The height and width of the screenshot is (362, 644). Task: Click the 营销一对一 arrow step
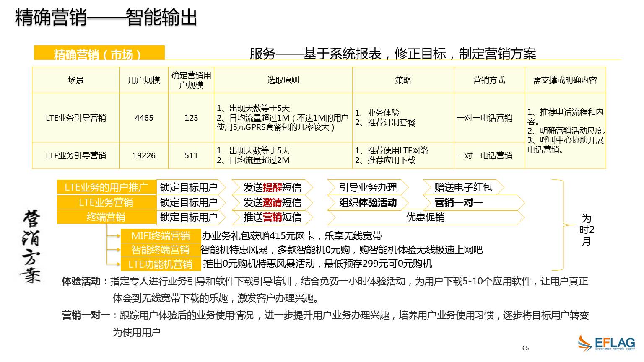click(474, 202)
